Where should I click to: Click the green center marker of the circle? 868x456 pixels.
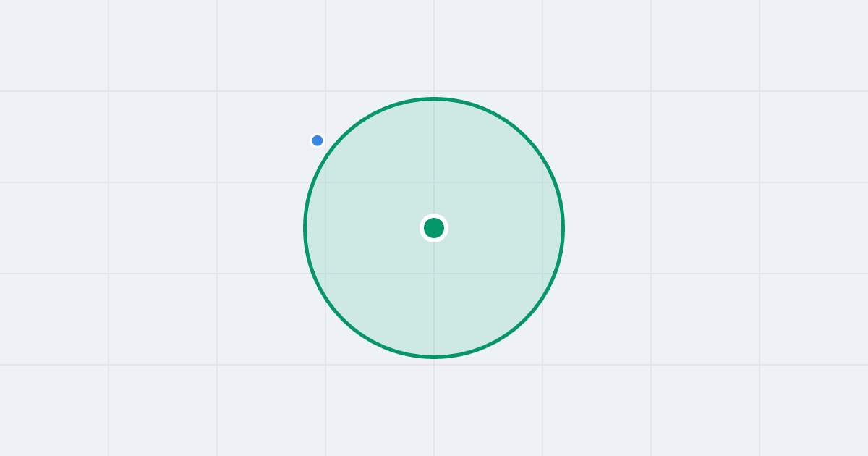point(434,228)
